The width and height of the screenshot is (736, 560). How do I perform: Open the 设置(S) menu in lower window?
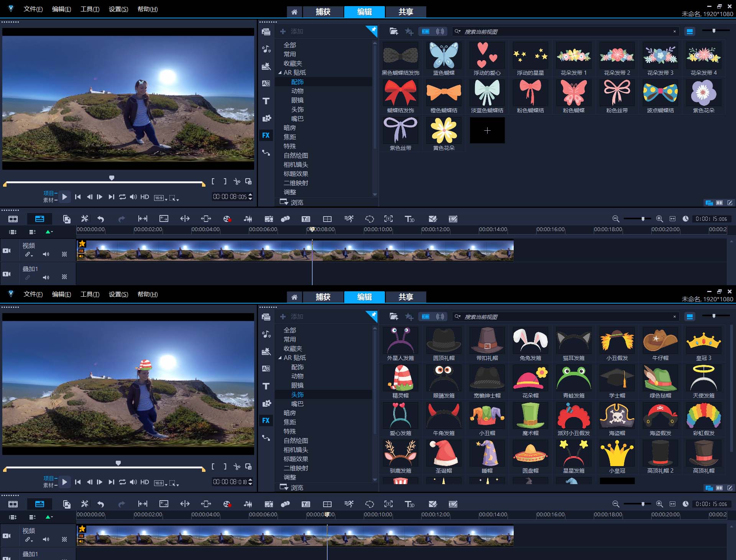click(x=118, y=294)
